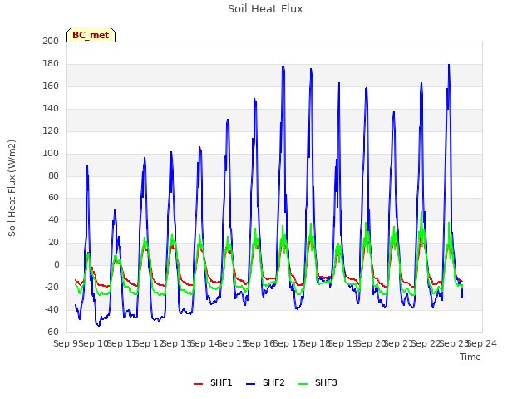Click the 80 y-axis tick label
The width and height of the screenshot is (532, 399).
53,175
